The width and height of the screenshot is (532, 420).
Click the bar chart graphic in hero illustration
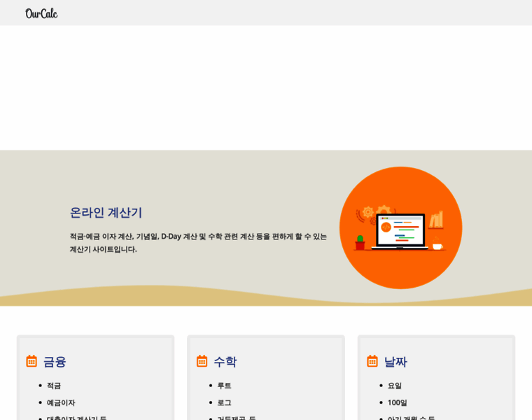point(436,220)
